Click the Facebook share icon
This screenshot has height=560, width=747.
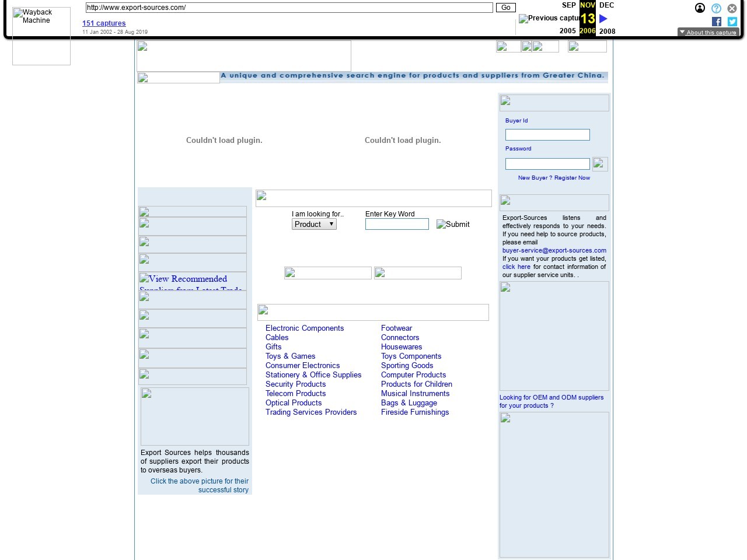pos(717,22)
